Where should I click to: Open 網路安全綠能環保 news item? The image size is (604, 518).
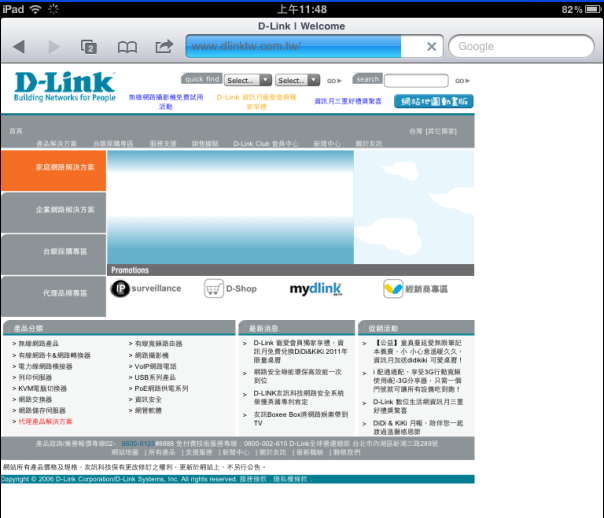click(x=297, y=376)
